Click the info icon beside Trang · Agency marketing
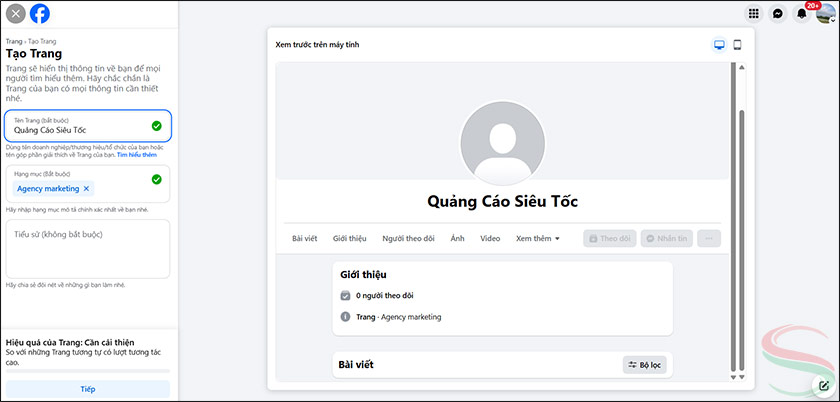 click(346, 317)
